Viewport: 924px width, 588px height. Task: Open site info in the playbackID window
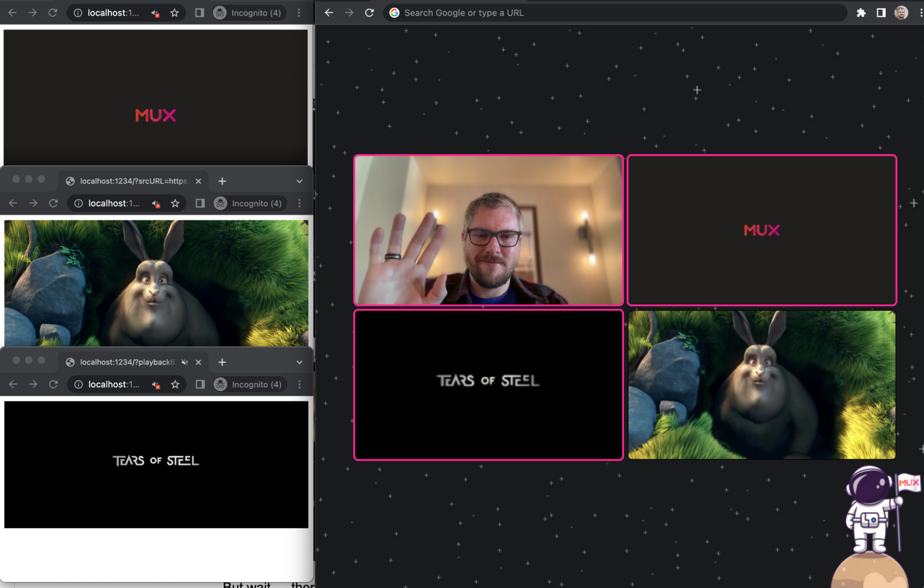coord(79,385)
